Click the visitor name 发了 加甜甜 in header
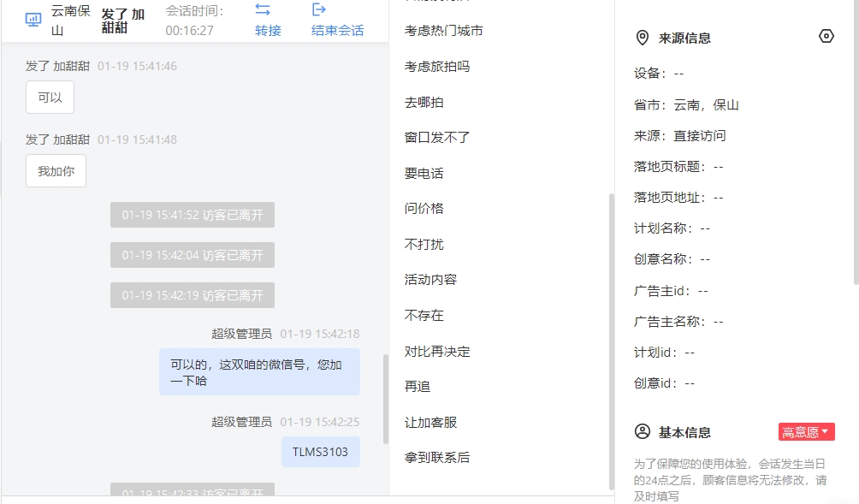 point(122,21)
